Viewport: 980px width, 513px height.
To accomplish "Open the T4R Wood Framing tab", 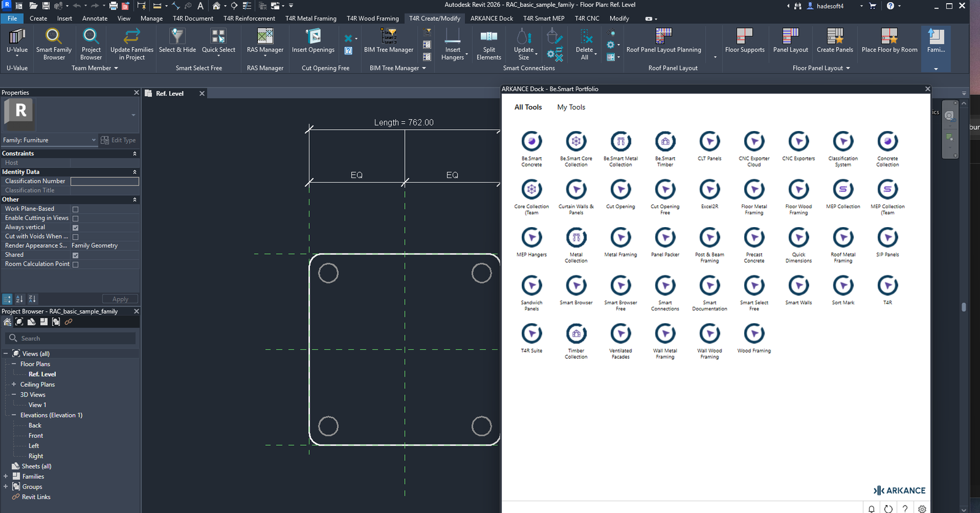I will (x=372, y=18).
